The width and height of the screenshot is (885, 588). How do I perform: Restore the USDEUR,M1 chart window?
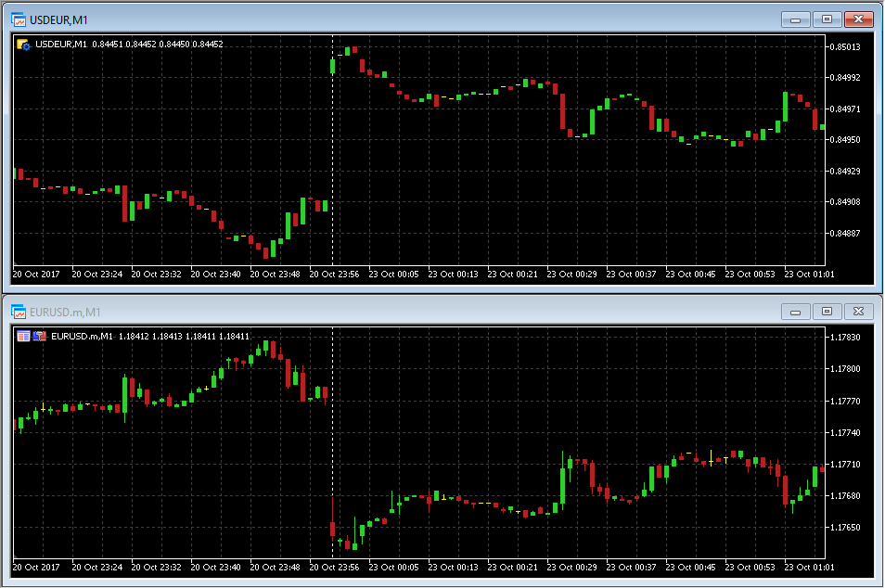tap(827, 19)
